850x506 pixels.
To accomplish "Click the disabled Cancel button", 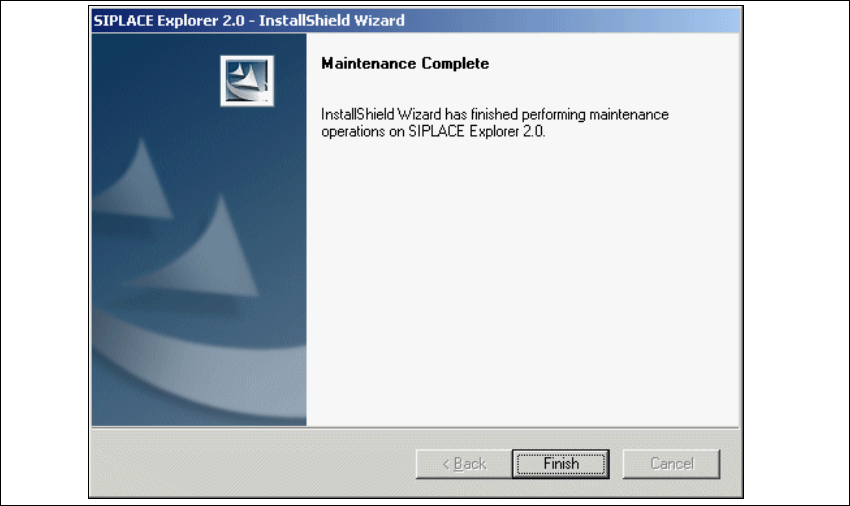I will (671, 464).
